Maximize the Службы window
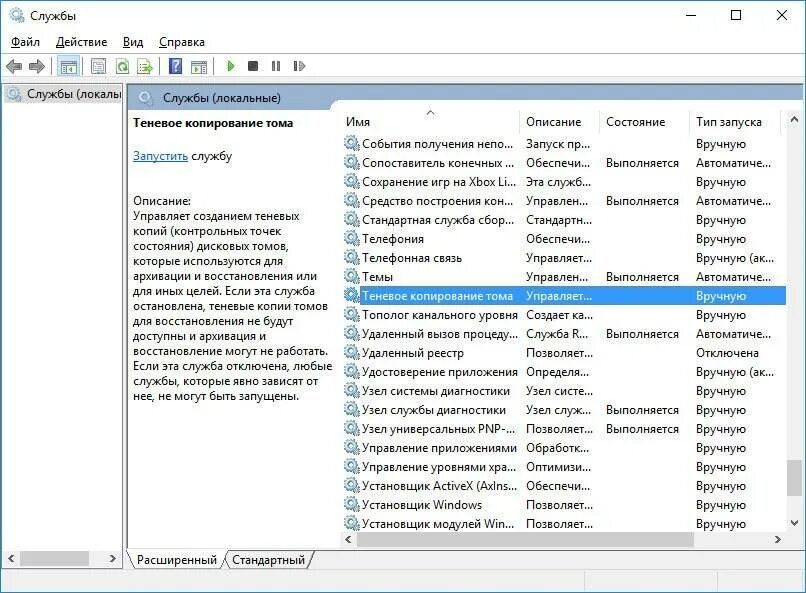 [x=736, y=15]
